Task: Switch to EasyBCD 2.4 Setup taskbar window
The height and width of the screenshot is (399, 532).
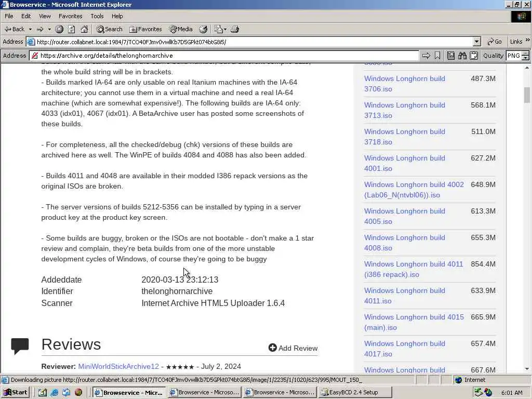Action: point(355,393)
